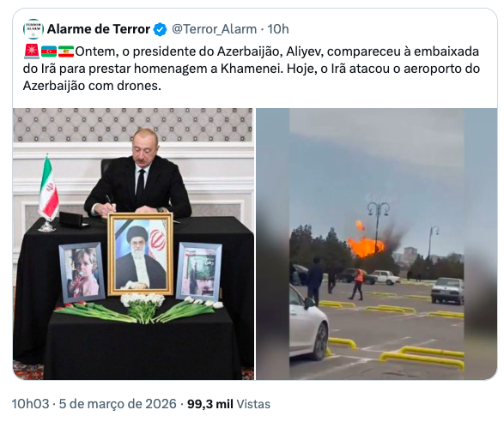
Task: Click the Iranian desk flag in photo
Action: (49, 193)
